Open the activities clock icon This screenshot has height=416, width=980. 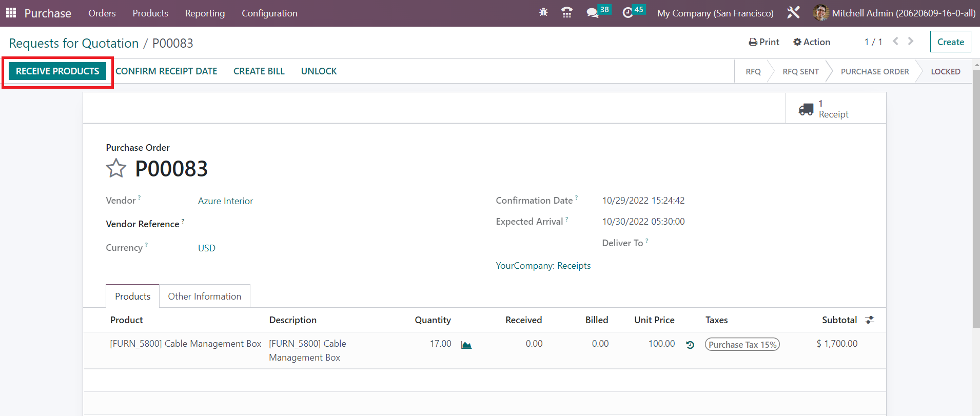click(628, 13)
